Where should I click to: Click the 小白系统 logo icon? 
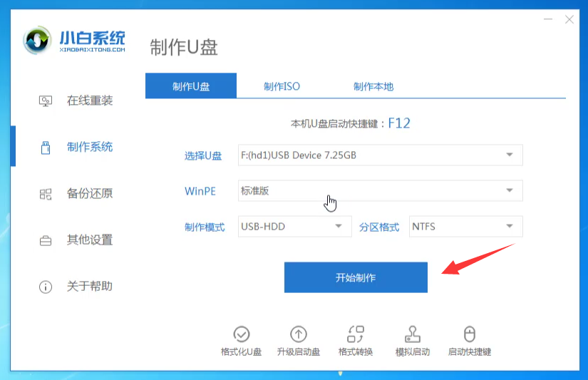[37, 40]
